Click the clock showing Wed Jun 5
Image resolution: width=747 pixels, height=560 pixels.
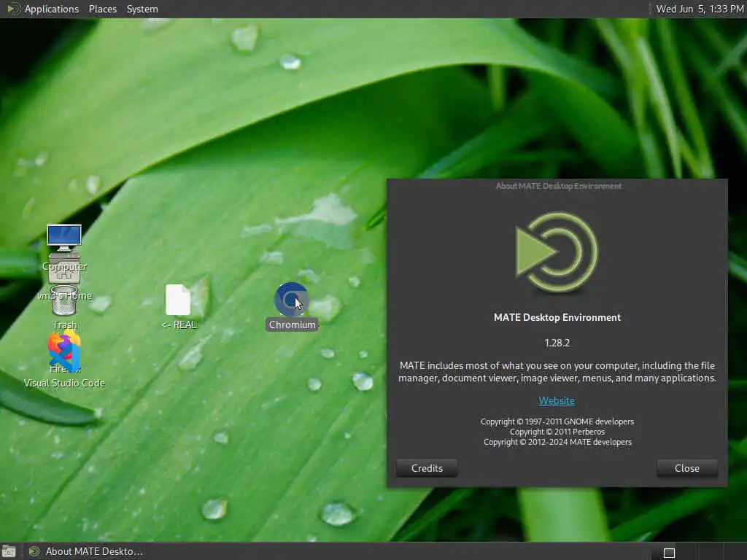(700, 9)
